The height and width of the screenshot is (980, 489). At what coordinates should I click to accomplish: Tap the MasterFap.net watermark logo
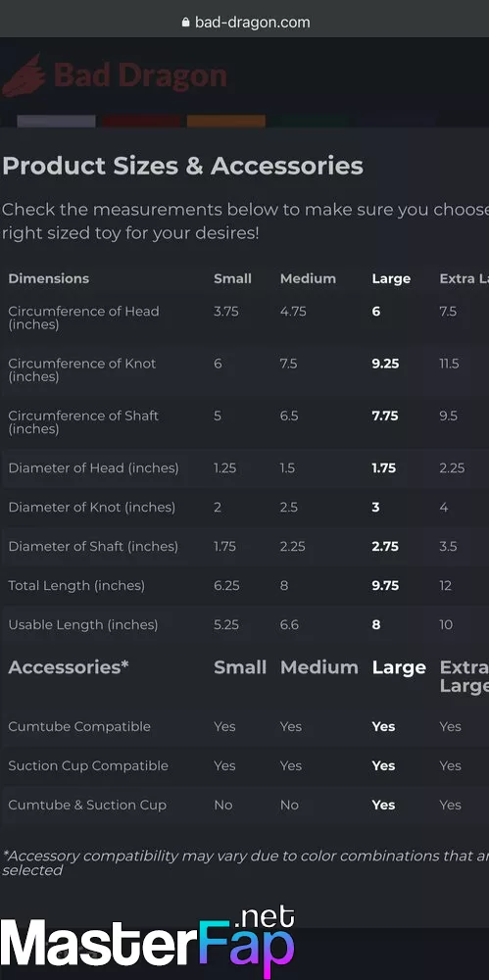click(x=148, y=940)
